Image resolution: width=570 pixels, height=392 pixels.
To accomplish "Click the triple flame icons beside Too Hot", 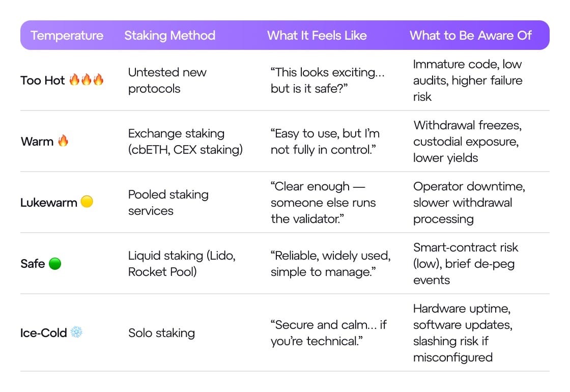I will (x=86, y=80).
